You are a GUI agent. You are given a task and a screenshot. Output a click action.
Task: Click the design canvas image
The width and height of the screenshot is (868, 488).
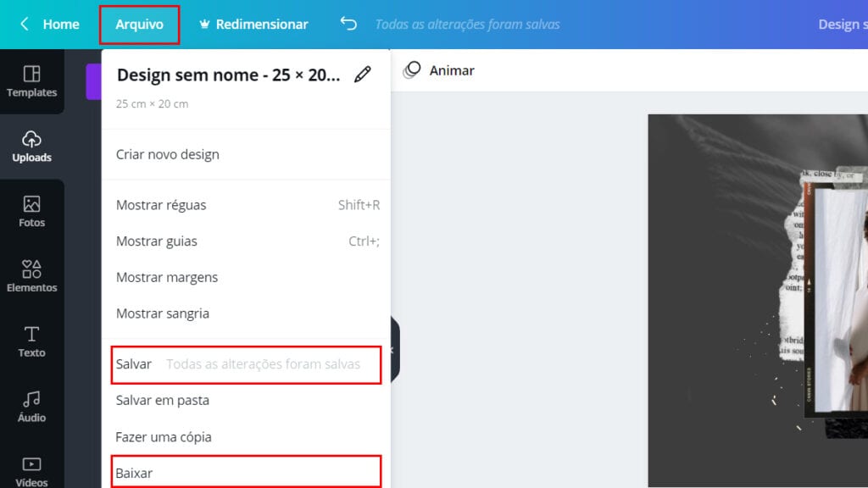pos(758,301)
